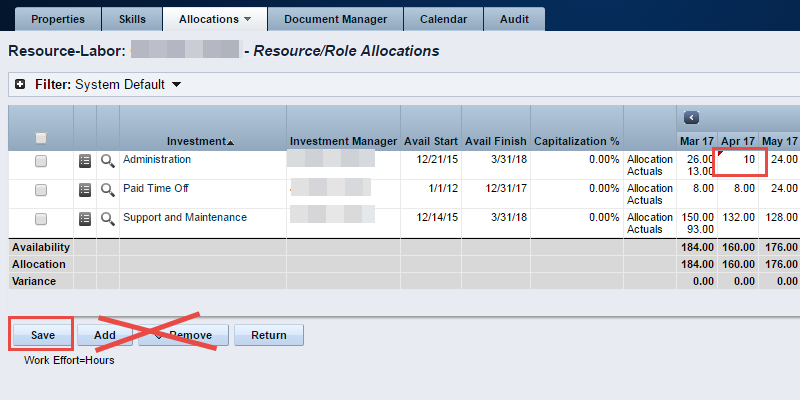Image resolution: width=800 pixels, height=400 pixels.
Task: Open properties icon for Support and Maintenance row
Action: click(85, 218)
